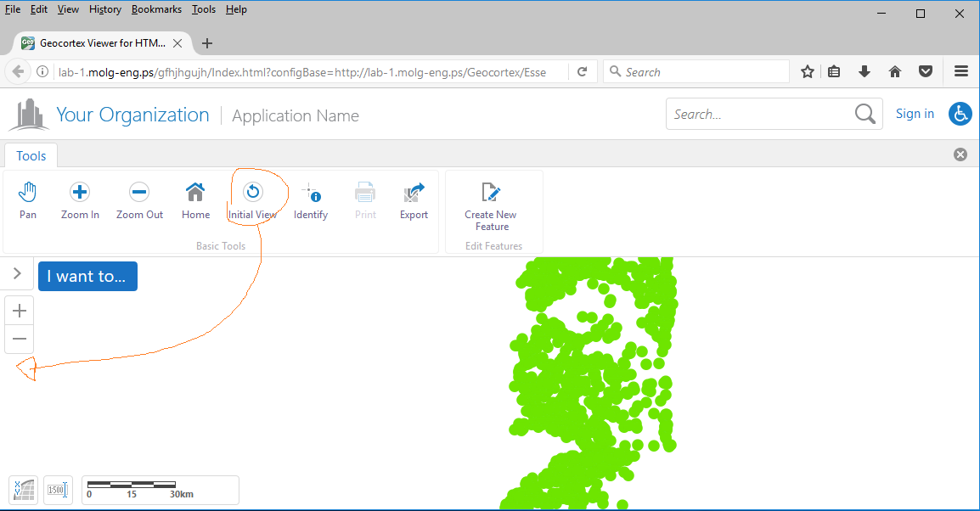Activate the Zoom In tool

[80, 200]
